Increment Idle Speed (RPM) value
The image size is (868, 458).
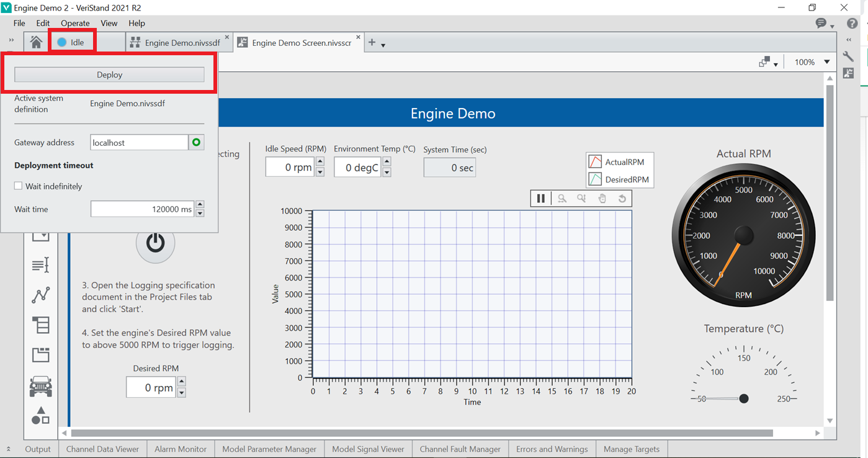tap(320, 162)
